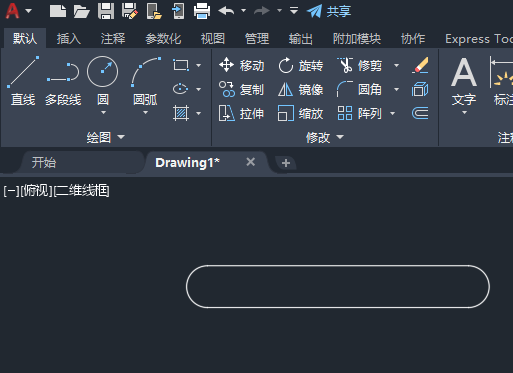Image resolution: width=513 pixels, height=373 pixels.
Task: Open the 附加模块 ribbon tab
Action: pos(357,39)
